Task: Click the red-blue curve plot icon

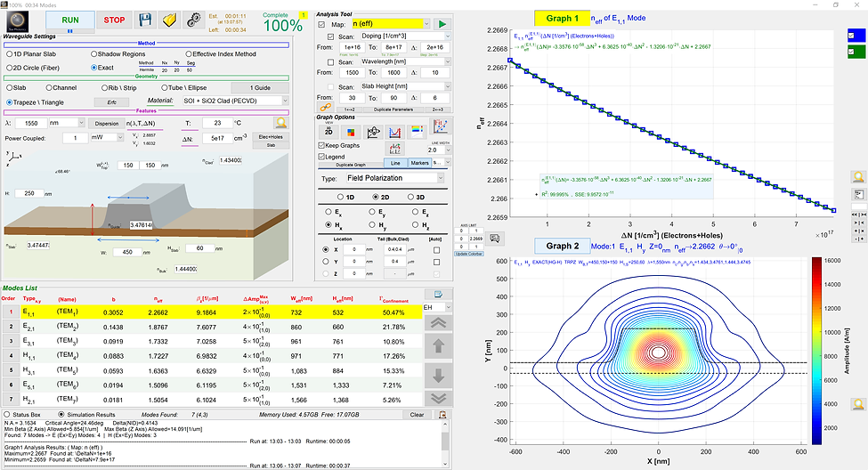Action: tap(394, 132)
